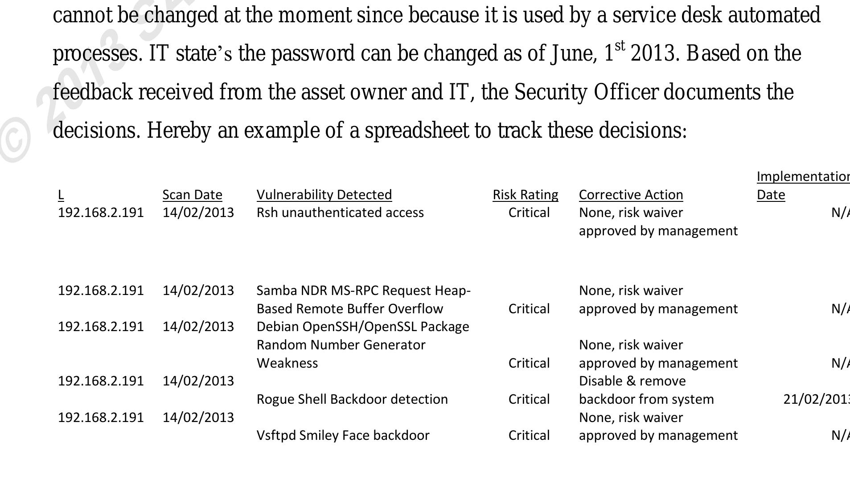Click the Risk Rating column header
Viewport: 850px width, 504px height.
pyautogui.click(x=525, y=195)
